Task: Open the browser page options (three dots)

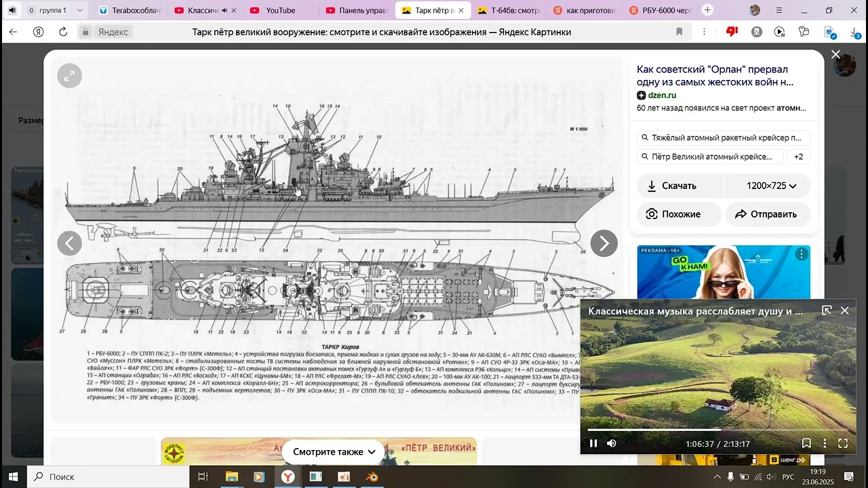Action: pyautogui.click(x=704, y=32)
